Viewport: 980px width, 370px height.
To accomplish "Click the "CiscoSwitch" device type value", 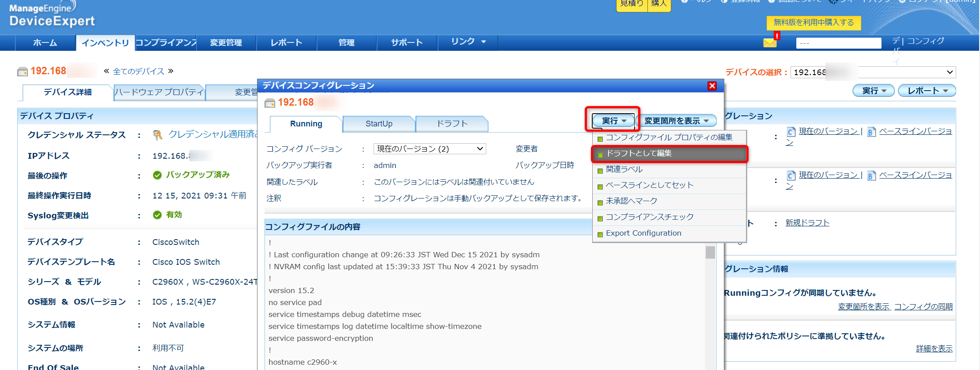I will point(176,242).
